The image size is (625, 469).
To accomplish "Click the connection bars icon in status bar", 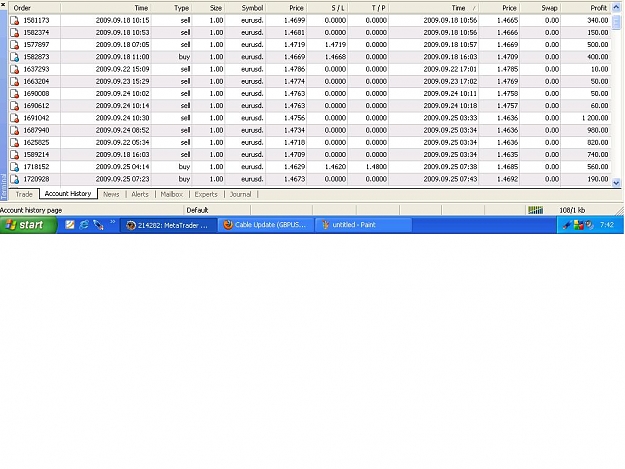I will [535, 210].
